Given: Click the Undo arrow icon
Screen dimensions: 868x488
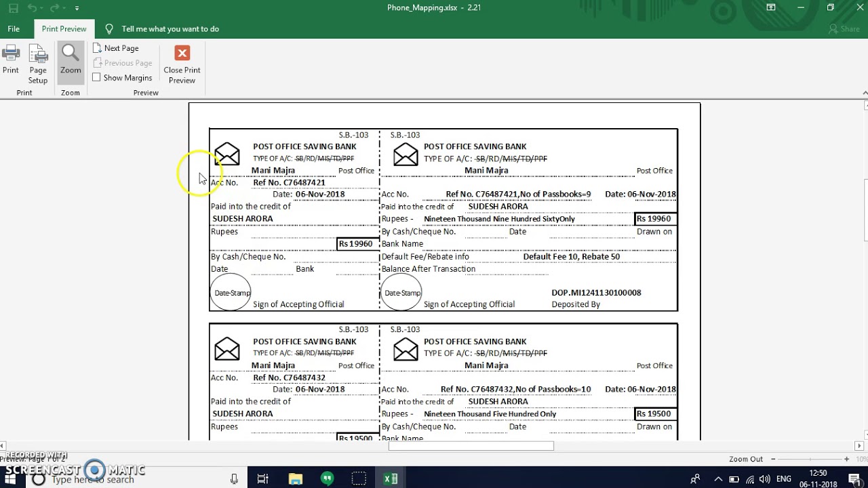Looking at the screenshot, I should (x=32, y=8).
